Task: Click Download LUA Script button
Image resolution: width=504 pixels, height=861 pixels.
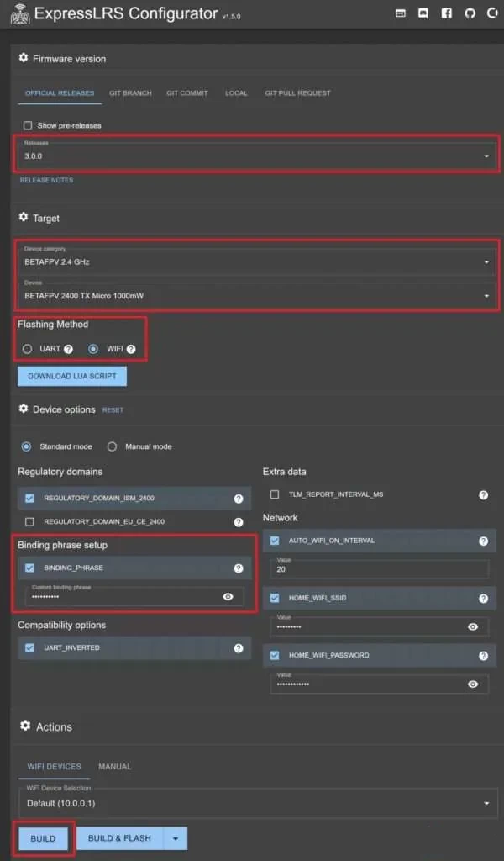Action: (72, 376)
